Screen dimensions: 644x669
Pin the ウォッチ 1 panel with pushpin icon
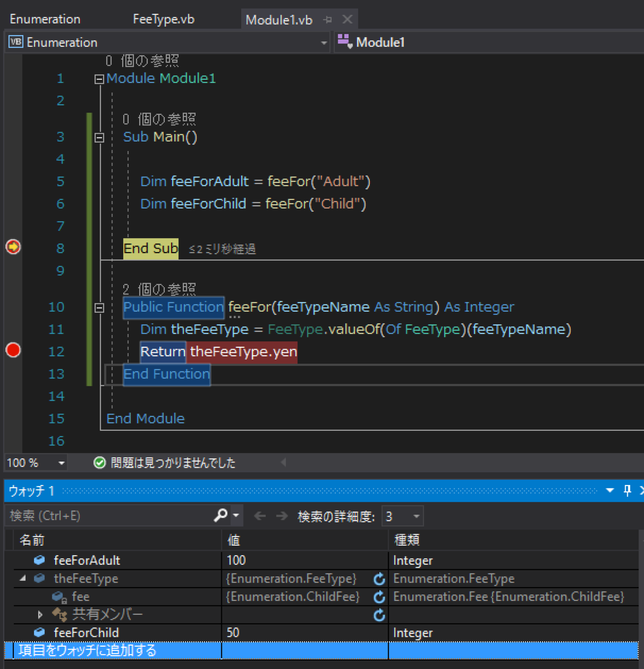click(x=627, y=491)
